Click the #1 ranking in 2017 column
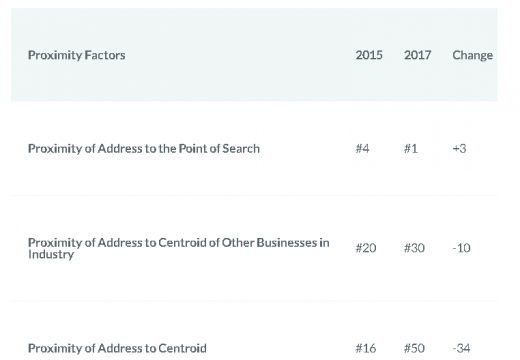Image resolution: width=520 pixels, height=360 pixels. tap(411, 148)
